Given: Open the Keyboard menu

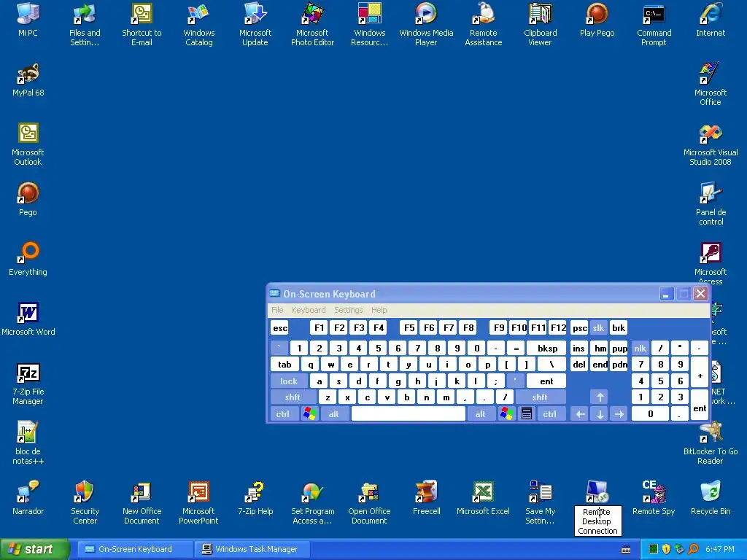Looking at the screenshot, I should point(309,310).
